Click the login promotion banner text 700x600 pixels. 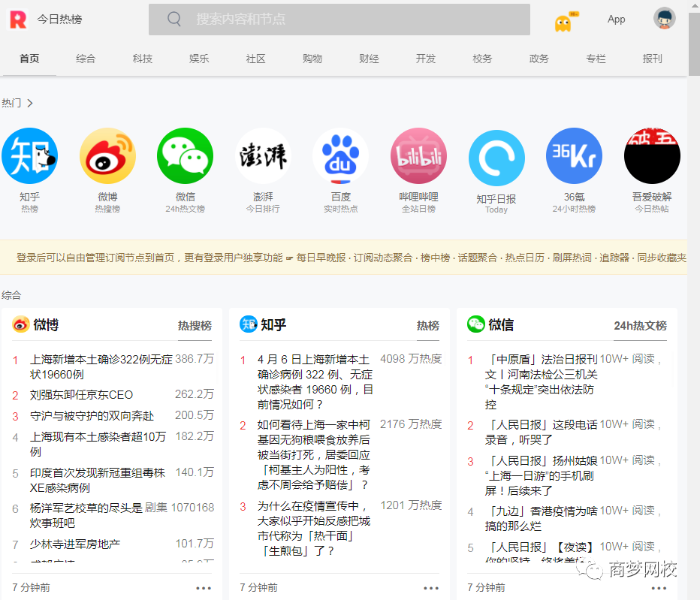tap(352, 258)
